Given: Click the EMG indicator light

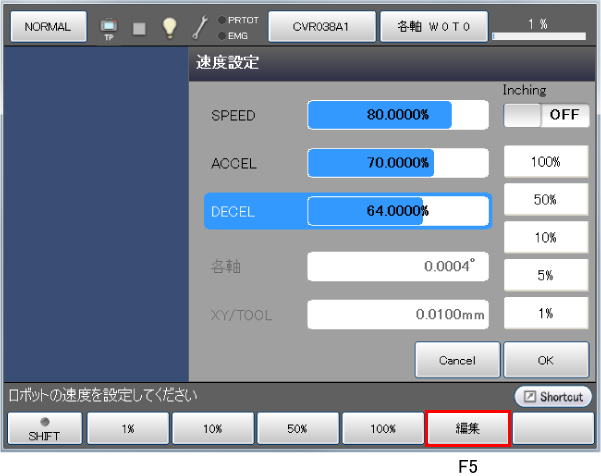Looking at the screenshot, I should (x=221, y=34).
